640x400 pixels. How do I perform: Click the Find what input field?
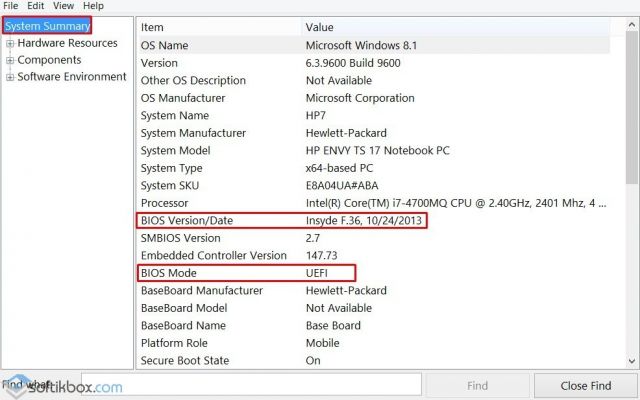tap(251, 385)
